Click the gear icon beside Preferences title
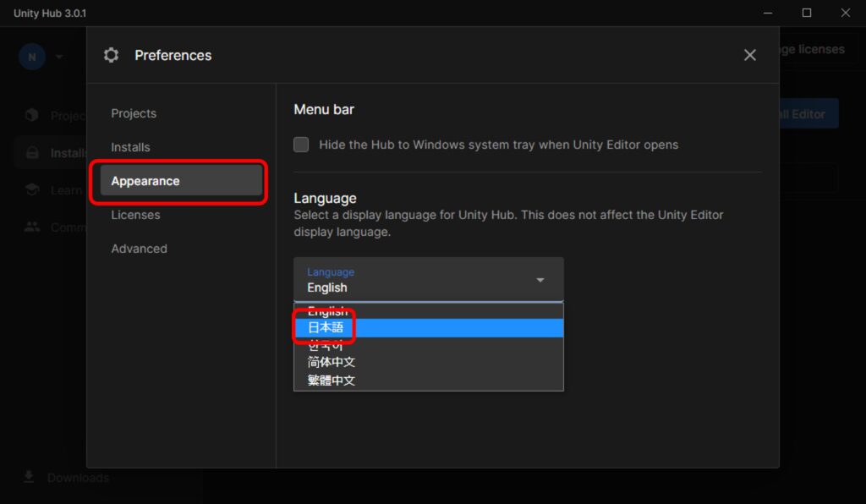Image resolution: width=866 pixels, height=504 pixels. tap(111, 55)
